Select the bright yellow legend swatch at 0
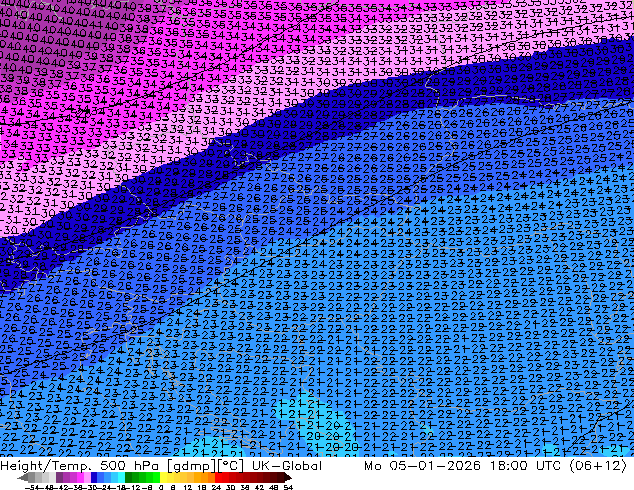Image resolution: width=634 pixels, height=490 pixels. coord(163,477)
